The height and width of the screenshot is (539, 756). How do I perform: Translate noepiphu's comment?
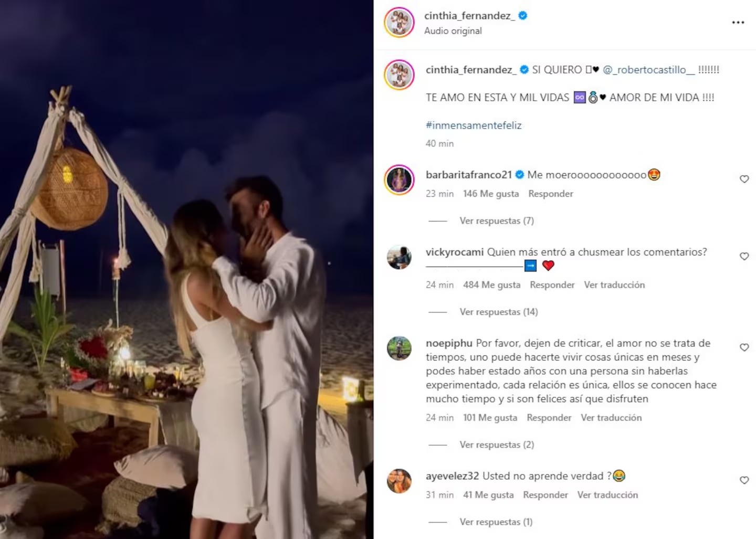pos(611,418)
